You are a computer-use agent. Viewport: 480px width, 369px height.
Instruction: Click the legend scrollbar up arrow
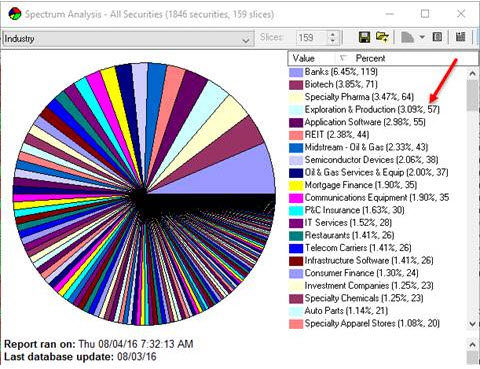(x=473, y=73)
